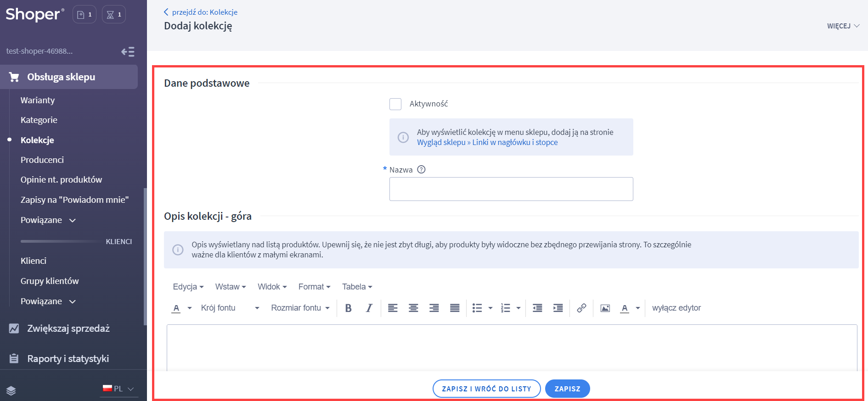Collapse the sidebar with the arrow icon
This screenshot has height=401, width=868.
pyautogui.click(x=128, y=52)
